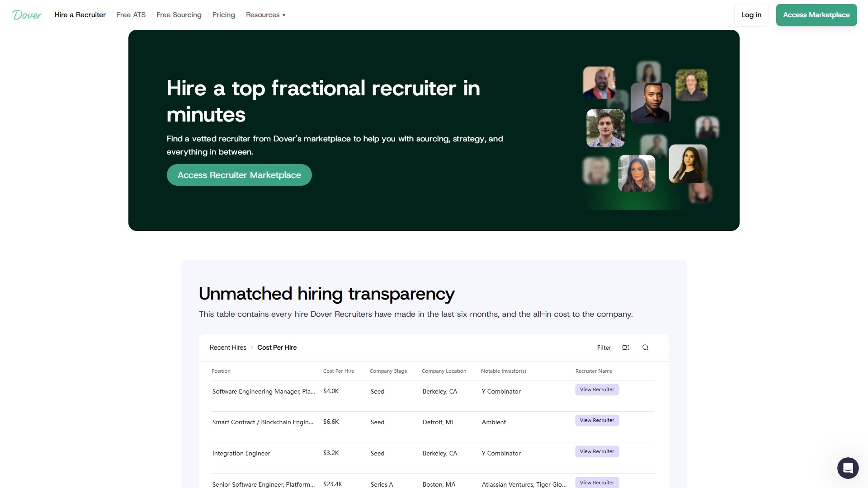View recruiter for Integration Engineer row

[597, 451]
